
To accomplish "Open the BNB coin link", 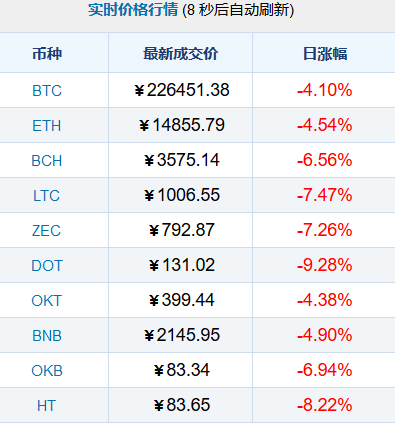I will (x=47, y=336).
